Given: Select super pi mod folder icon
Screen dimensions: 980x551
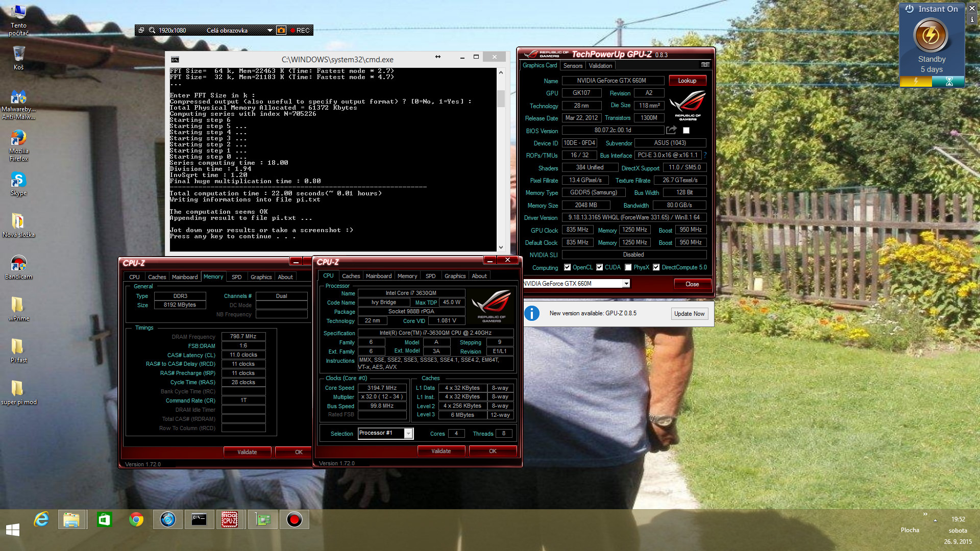Looking at the screenshot, I should click(x=18, y=392).
